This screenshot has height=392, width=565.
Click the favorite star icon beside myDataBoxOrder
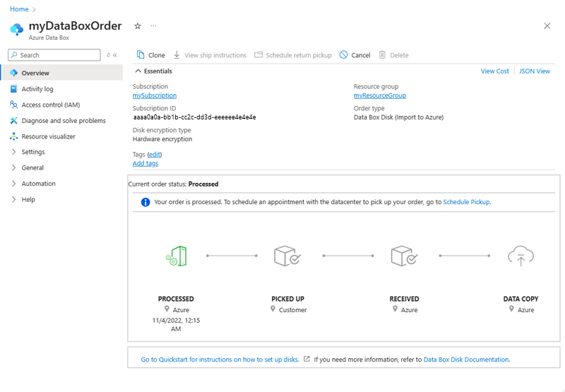(x=138, y=26)
